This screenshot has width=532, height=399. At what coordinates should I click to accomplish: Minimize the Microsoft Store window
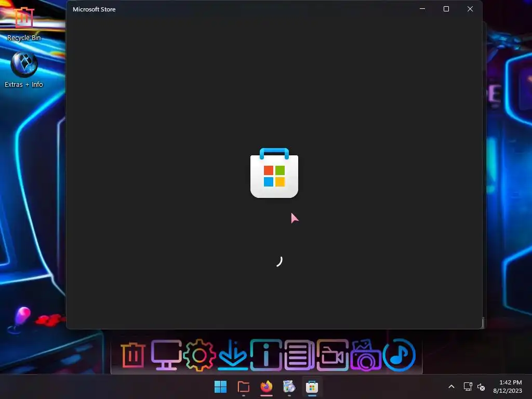tap(422, 9)
